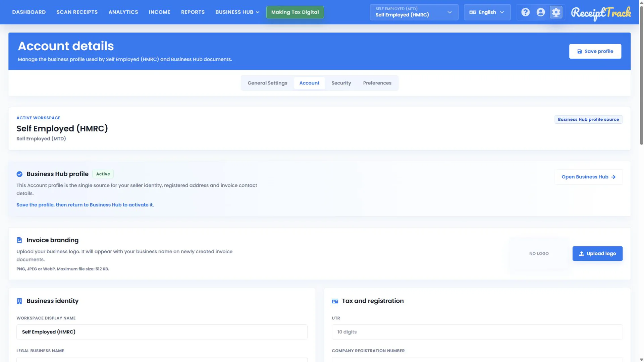Select the Account tab
Screen dimensions: 644x362
tap(309, 83)
